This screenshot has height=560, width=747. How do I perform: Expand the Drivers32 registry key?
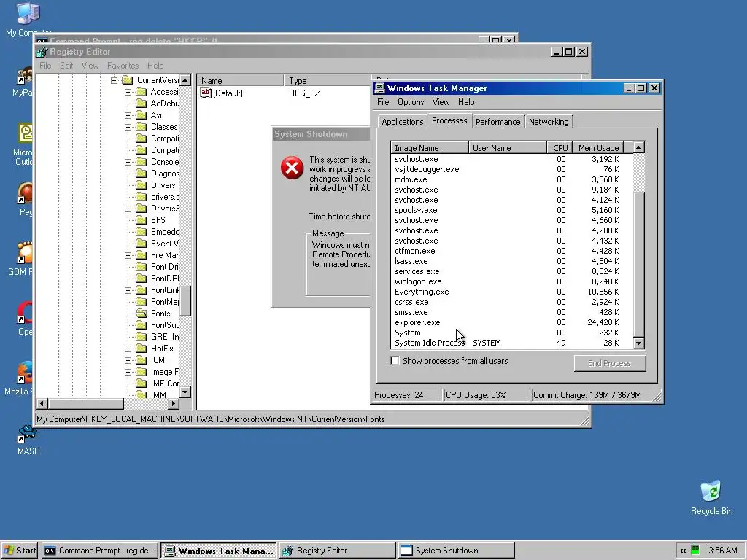pos(128,209)
